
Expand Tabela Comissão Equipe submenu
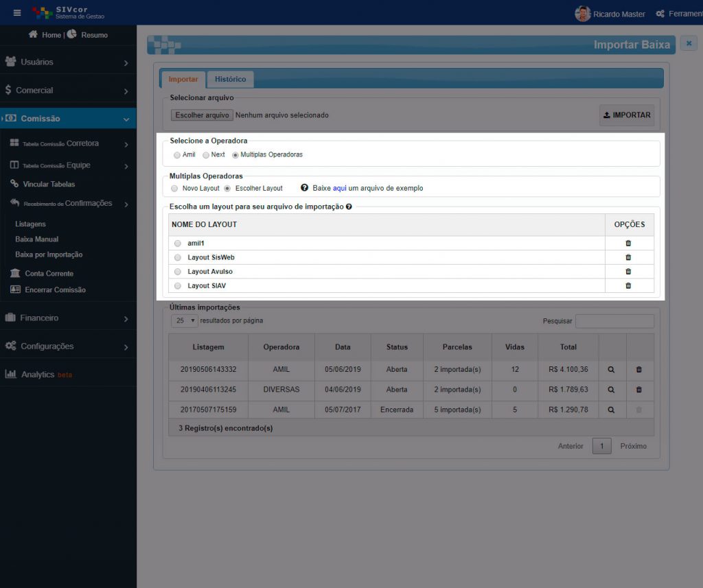(x=68, y=165)
